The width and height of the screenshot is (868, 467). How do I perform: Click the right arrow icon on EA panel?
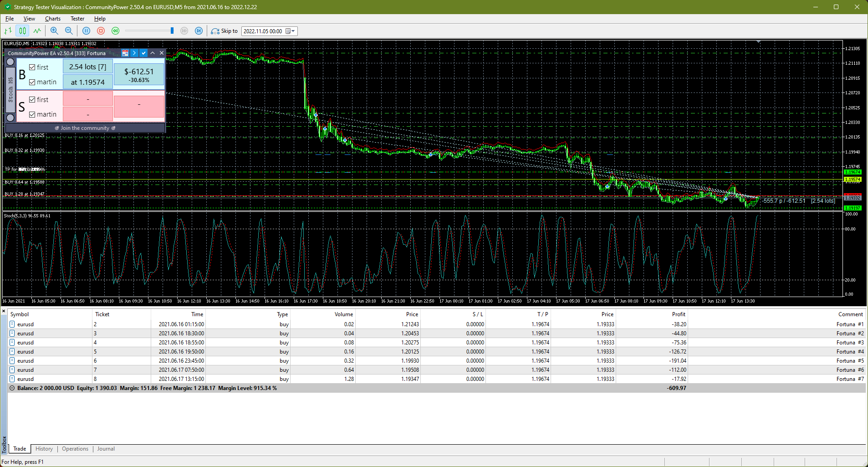click(x=134, y=53)
